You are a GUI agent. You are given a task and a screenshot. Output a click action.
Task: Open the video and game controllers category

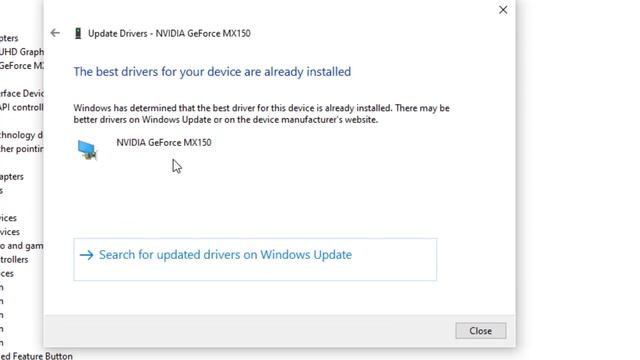click(x=22, y=246)
